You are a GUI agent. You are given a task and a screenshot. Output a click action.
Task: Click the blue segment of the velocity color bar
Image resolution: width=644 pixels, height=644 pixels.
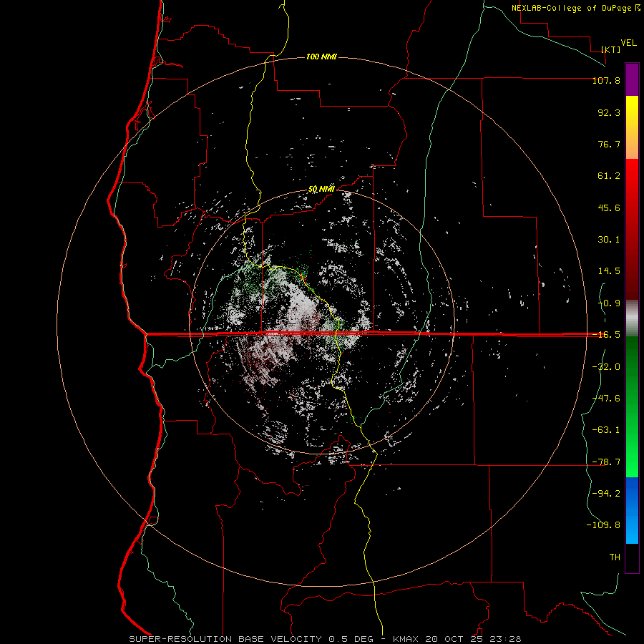coord(632,510)
